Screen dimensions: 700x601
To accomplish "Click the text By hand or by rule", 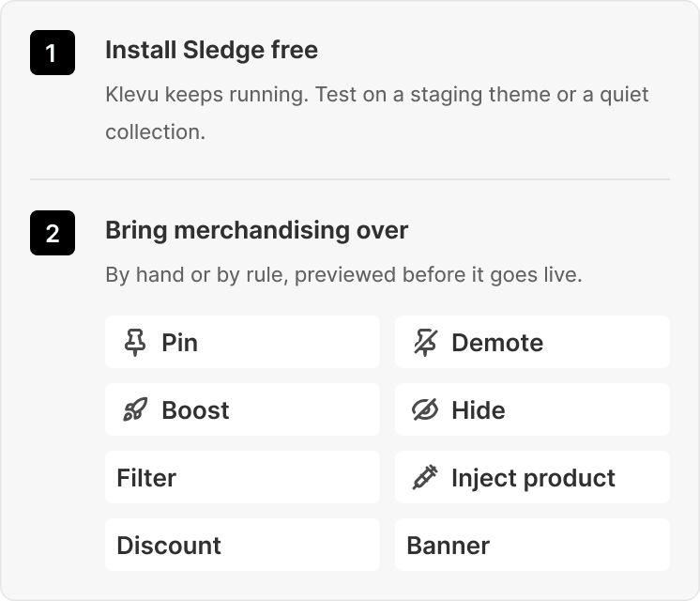I will (343, 275).
